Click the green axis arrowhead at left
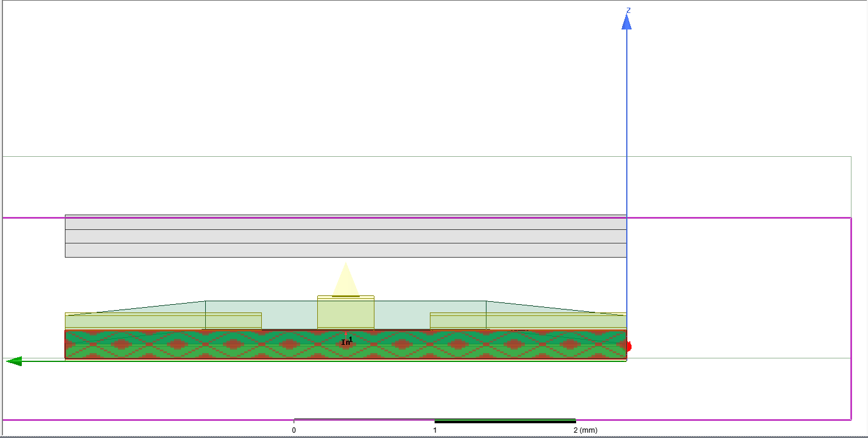The image size is (868, 438). pos(14,361)
